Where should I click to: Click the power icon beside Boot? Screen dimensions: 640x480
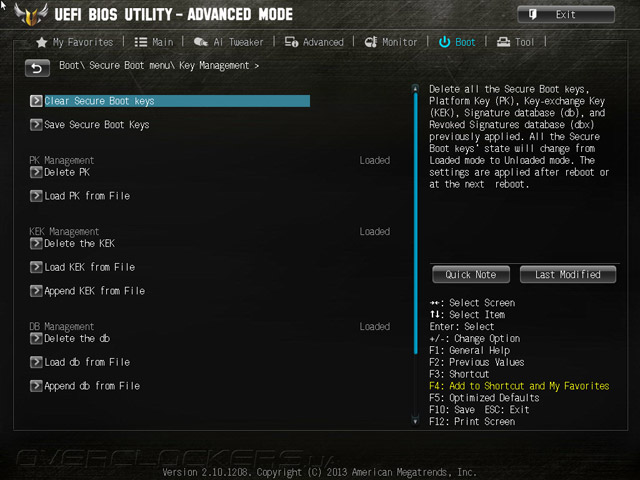point(444,42)
